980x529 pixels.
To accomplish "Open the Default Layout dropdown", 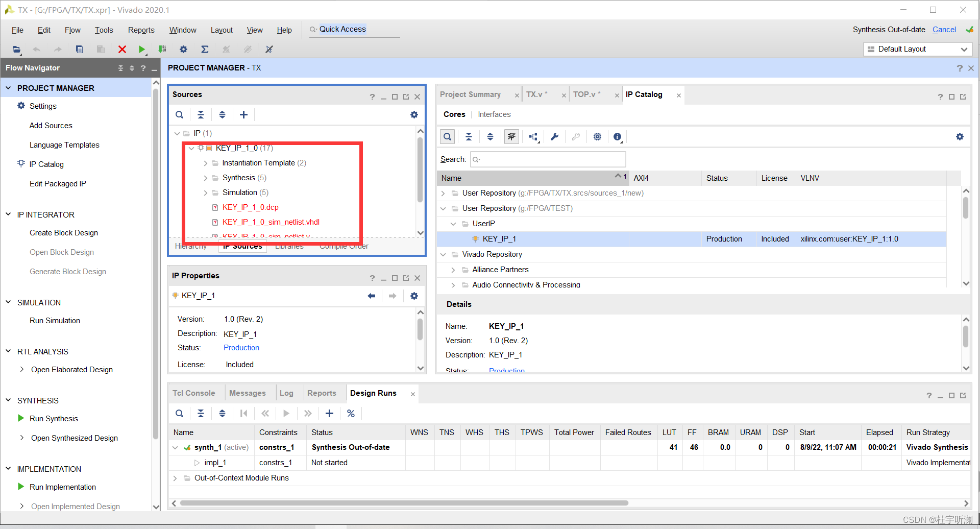I will click(918, 49).
